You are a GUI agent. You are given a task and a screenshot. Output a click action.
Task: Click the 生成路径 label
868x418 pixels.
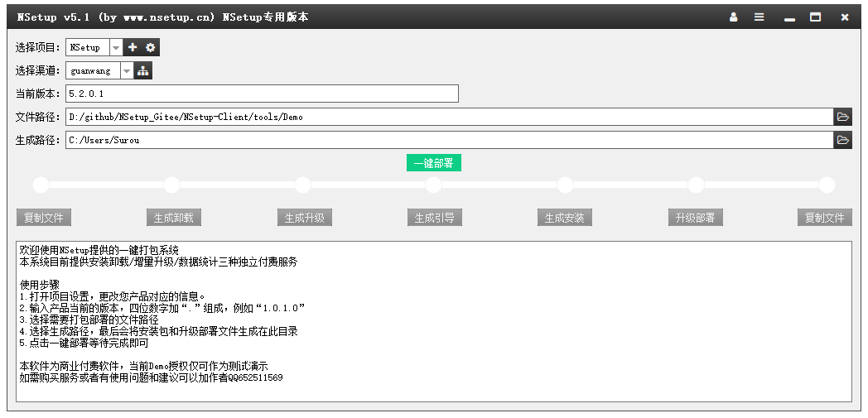click(x=37, y=141)
